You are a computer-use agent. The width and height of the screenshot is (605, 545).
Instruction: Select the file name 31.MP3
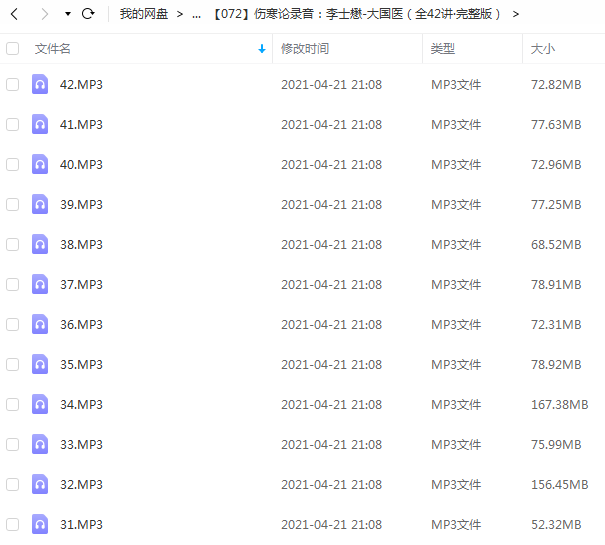tap(81, 525)
